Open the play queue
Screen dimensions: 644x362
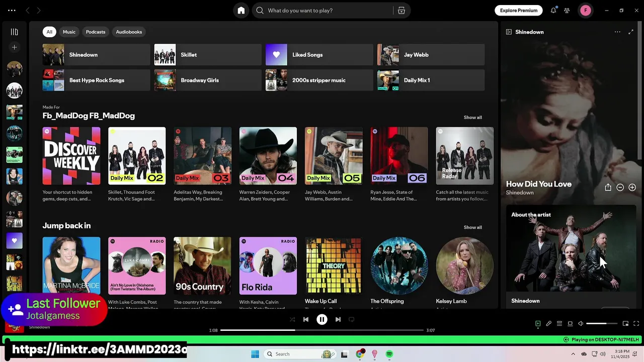(559, 324)
